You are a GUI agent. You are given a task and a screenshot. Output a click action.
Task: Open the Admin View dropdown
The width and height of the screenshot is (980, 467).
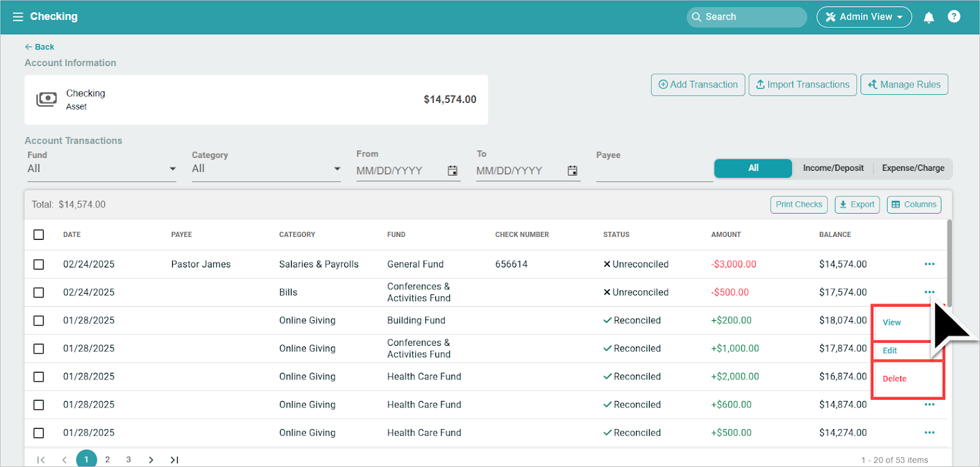tap(864, 17)
